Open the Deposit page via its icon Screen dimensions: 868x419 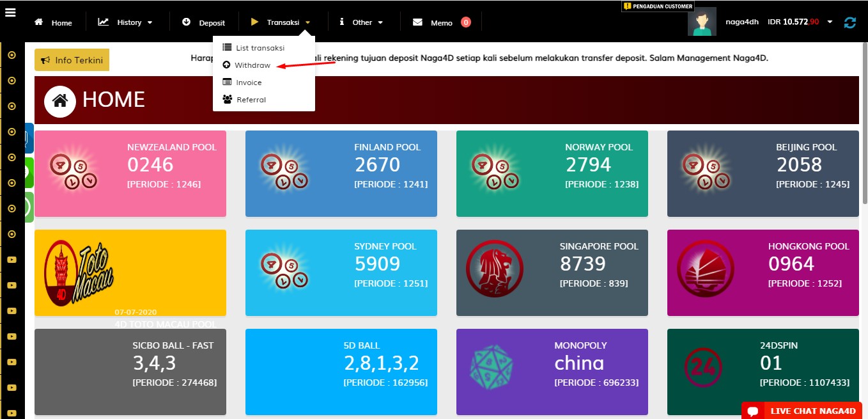click(x=187, y=21)
